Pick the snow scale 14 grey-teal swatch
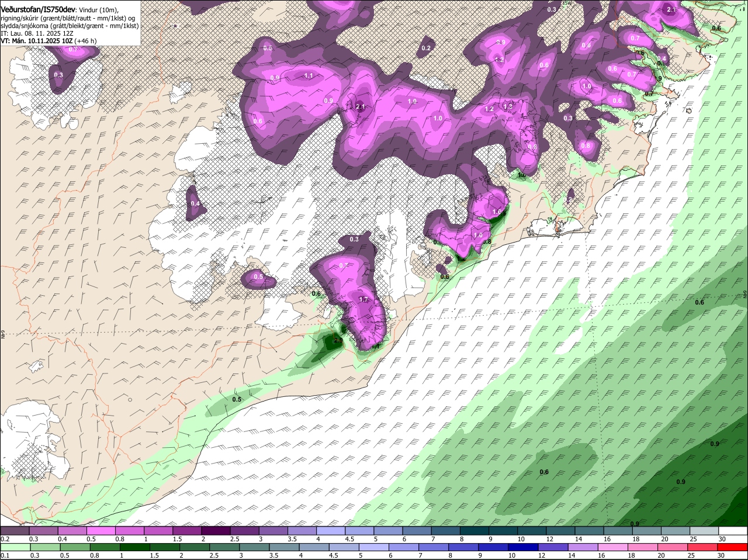The image size is (748, 560). (590, 531)
